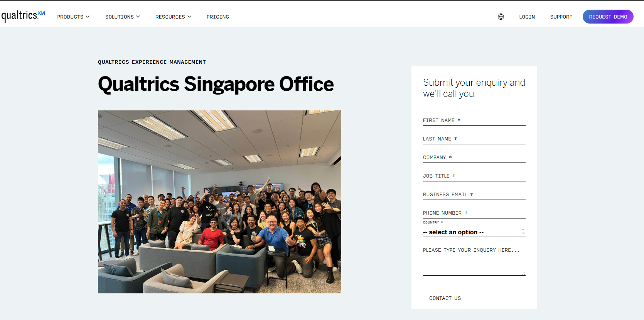The width and height of the screenshot is (644, 320).
Task: Click the Qualtrics XM logo
Action: click(x=23, y=16)
